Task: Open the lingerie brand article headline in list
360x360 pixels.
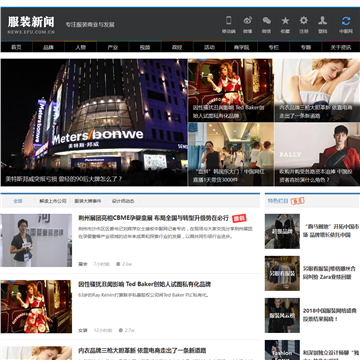Action: [142, 351]
